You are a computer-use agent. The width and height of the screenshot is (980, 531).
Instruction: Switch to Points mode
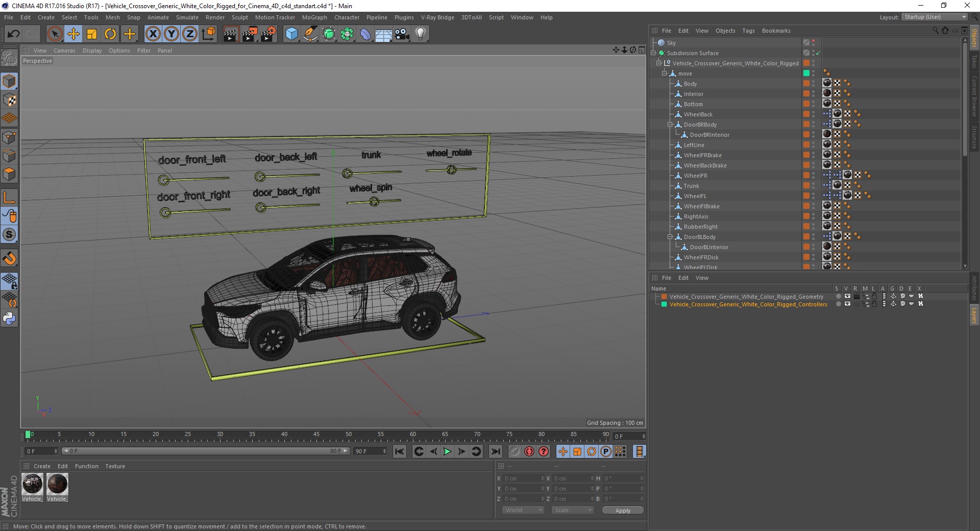pyautogui.click(x=9, y=137)
